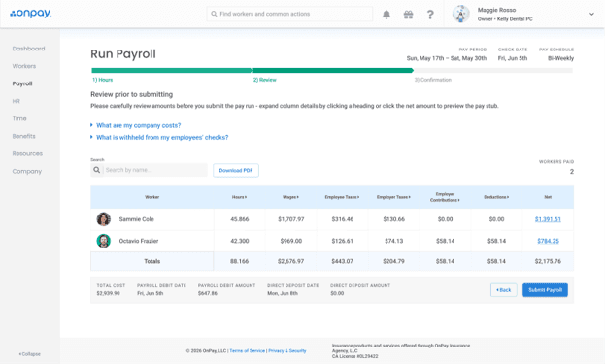Screen dimensions: 605x364
Task: Click the gift box icon
Action: point(408,15)
